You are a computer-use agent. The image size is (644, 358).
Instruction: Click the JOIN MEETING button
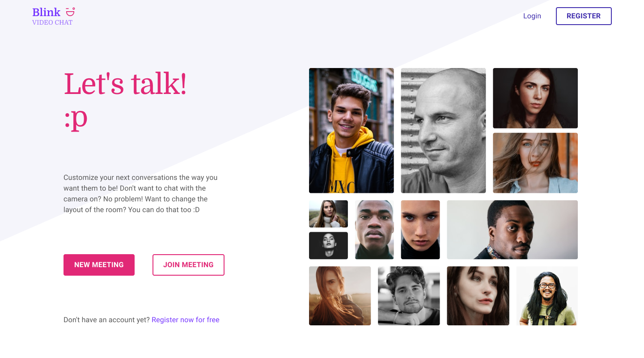[x=188, y=265]
